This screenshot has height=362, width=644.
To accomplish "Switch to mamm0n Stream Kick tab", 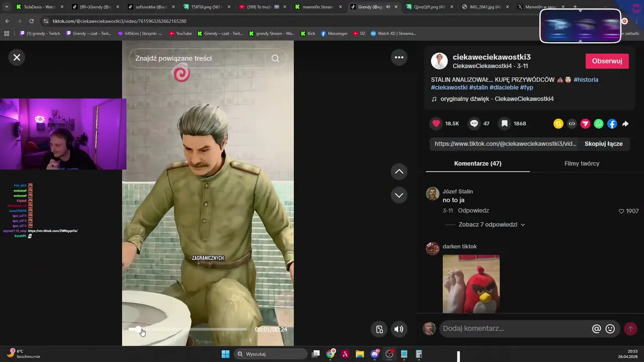I will (x=317, y=7).
